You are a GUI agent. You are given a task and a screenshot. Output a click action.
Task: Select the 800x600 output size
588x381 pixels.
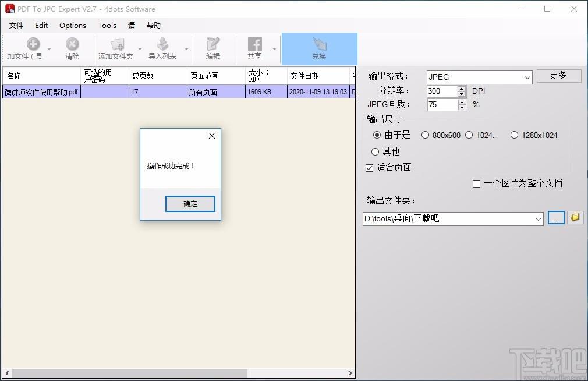point(425,135)
